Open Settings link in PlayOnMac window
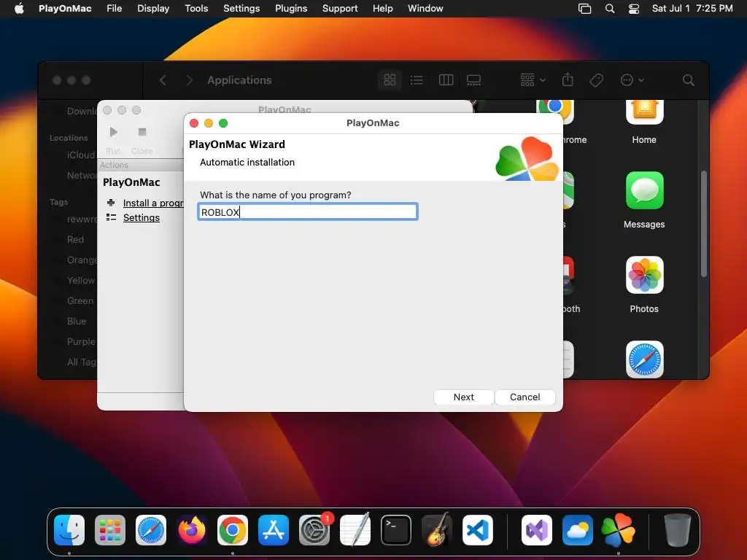This screenshot has width=747, height=560. coord(142,217)
